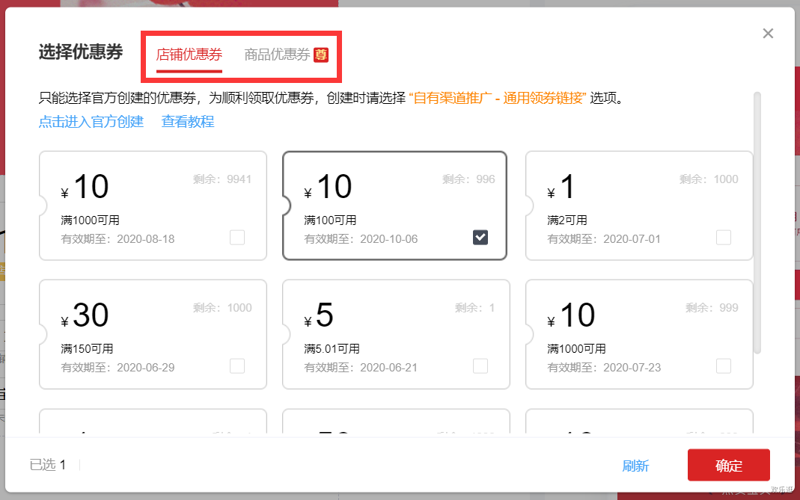
Task: Check the ¥5 coupon expiring 2020-06-21
Action: click(480, 366)
